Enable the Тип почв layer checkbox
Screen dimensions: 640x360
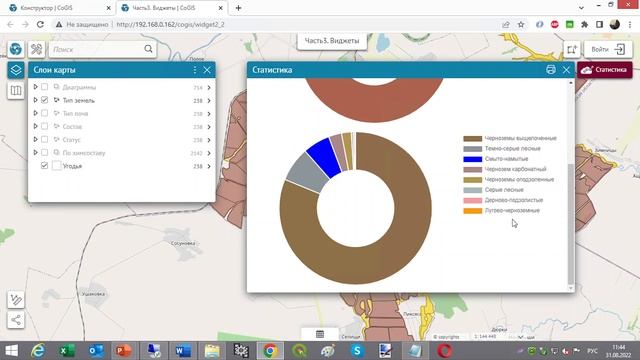[44, 113]
